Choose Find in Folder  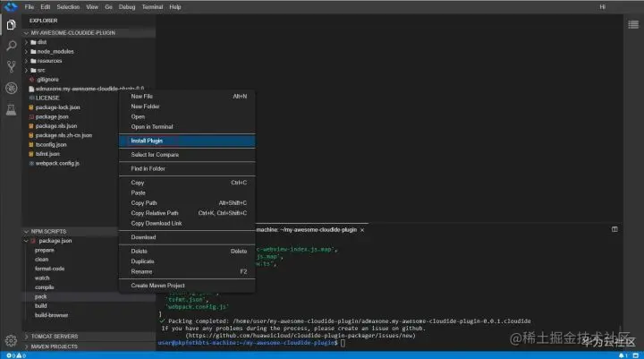187,168
